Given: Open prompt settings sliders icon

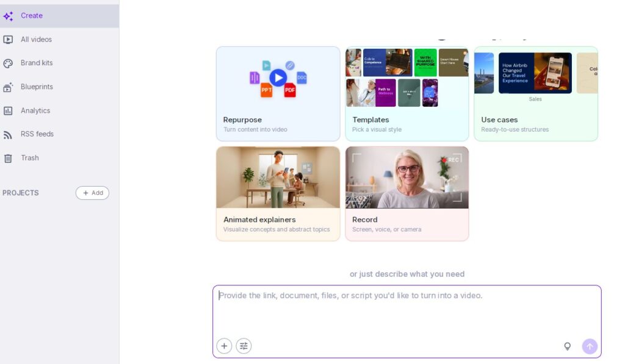Looking at the screenshot, I should pos(244,346).
